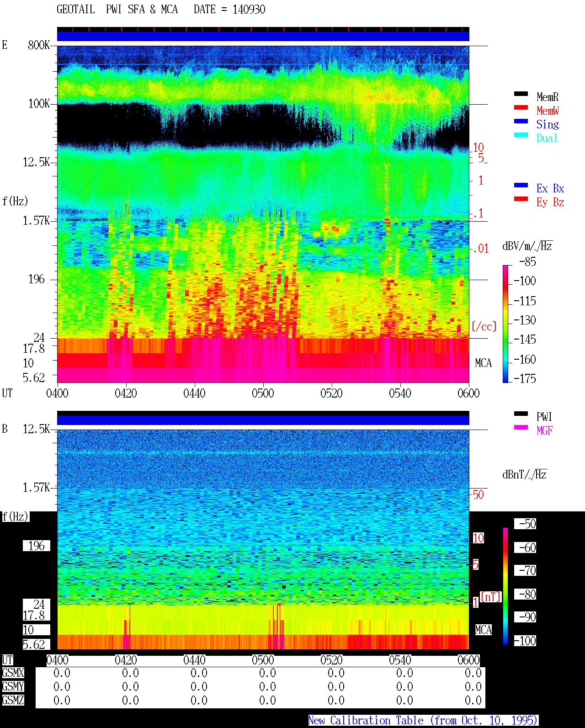585x728 pixels.
Task: Click the GSMY row label
Action: point(13,687)
